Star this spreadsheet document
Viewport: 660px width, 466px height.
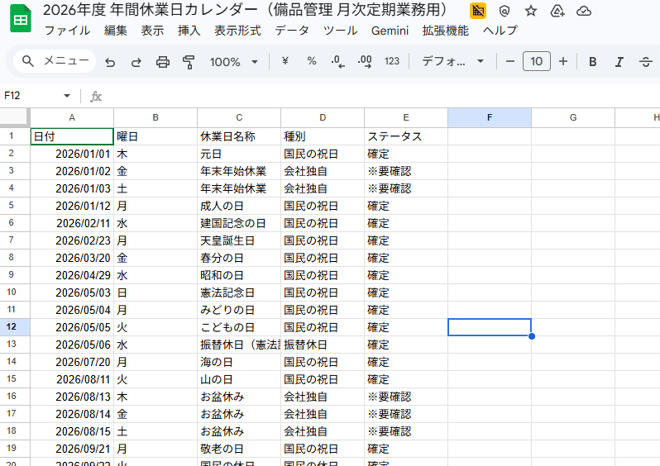531,11
